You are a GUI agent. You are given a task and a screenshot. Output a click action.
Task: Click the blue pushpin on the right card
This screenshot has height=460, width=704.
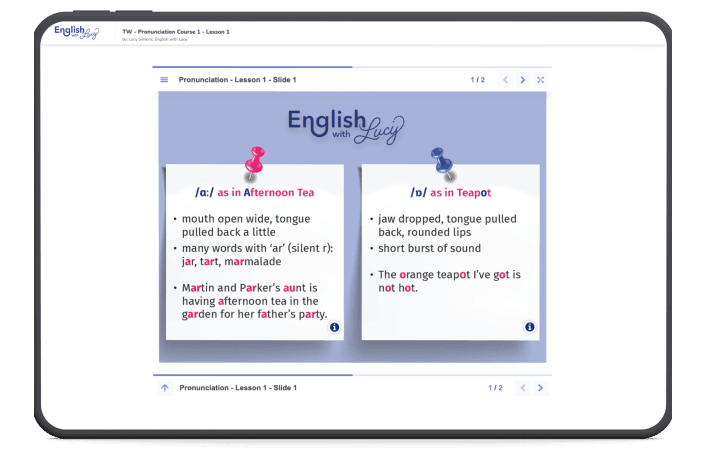(440, 162)
